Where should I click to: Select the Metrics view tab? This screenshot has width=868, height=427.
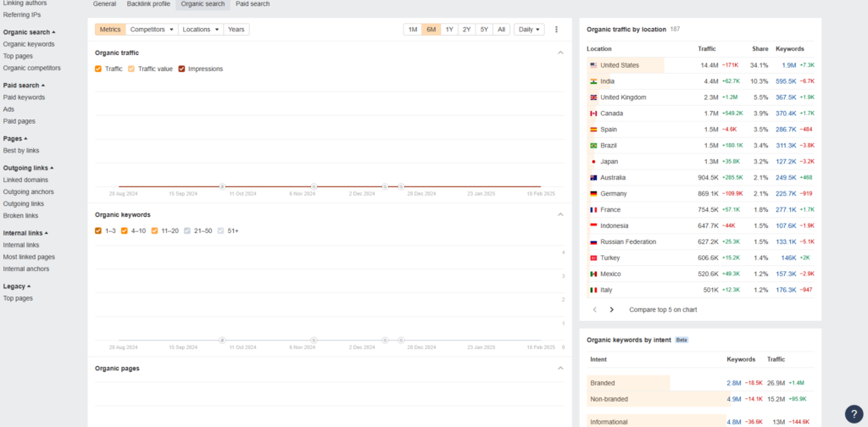tap(110, 30)
